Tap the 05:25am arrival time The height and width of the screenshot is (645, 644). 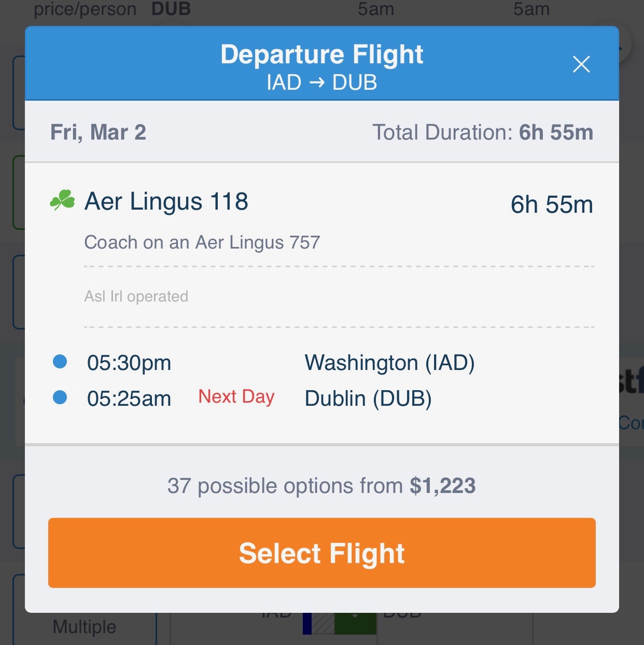pos(129,399)
